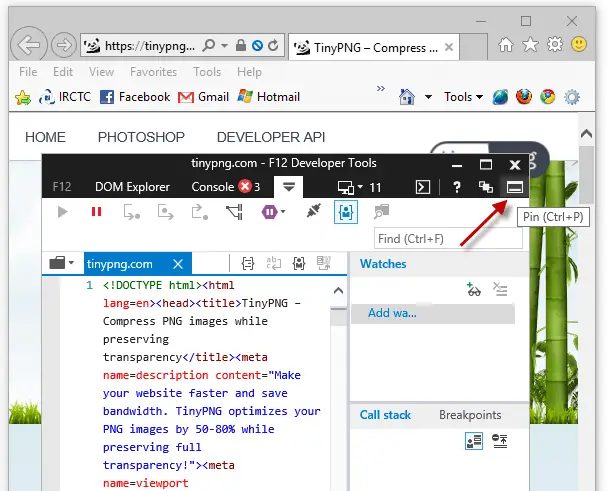Click the smiley feedback icon

click(x=579, y=44)
